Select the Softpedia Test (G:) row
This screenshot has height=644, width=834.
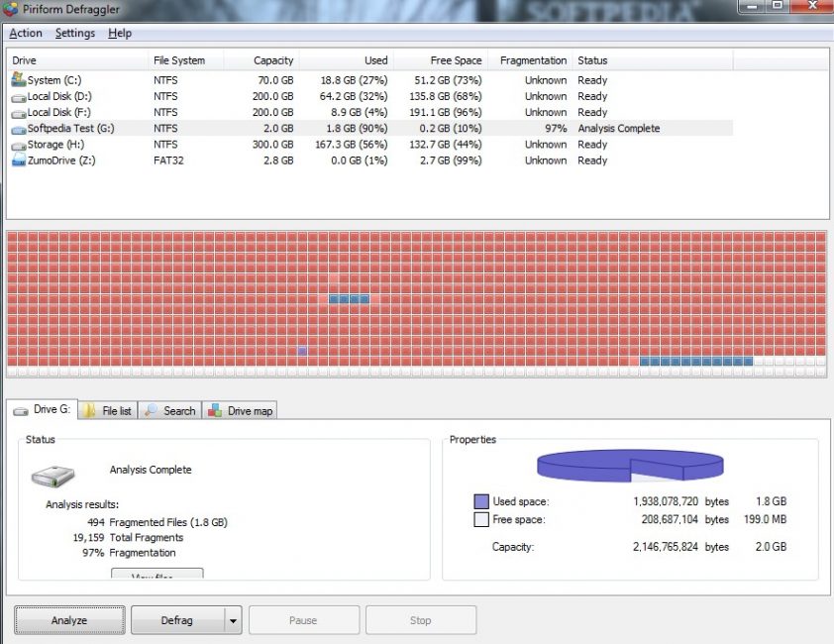[370, 128]
